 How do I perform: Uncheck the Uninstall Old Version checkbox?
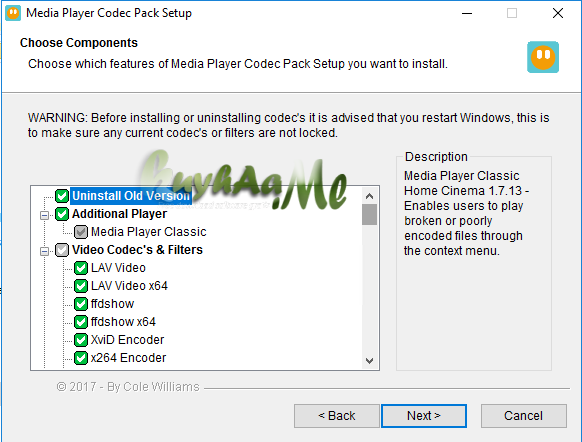tap(62, 196)
